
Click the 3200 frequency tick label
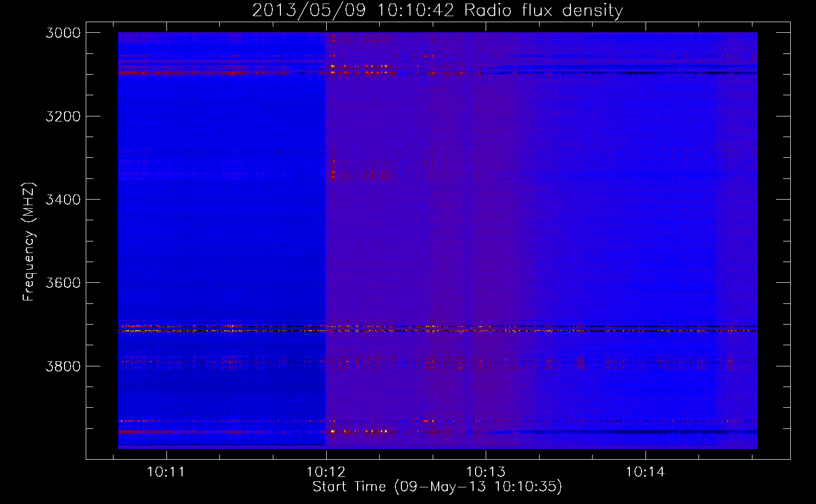point(63,116)
